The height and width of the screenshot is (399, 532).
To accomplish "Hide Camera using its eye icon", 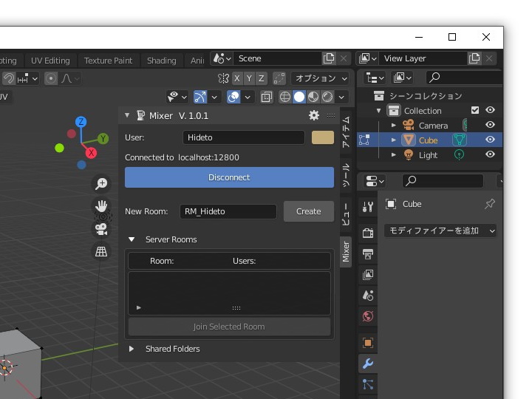I will click(490, 125).
